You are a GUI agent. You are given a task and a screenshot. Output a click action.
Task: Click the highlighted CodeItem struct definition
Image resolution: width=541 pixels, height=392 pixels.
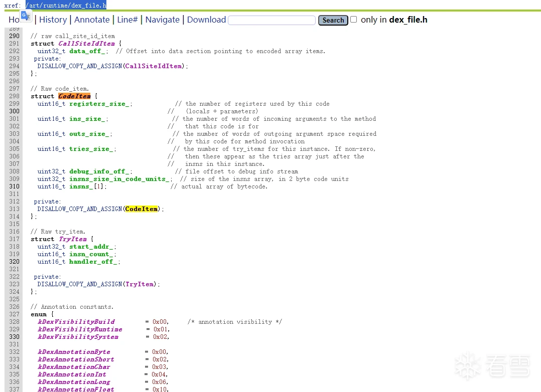[74, 96]
